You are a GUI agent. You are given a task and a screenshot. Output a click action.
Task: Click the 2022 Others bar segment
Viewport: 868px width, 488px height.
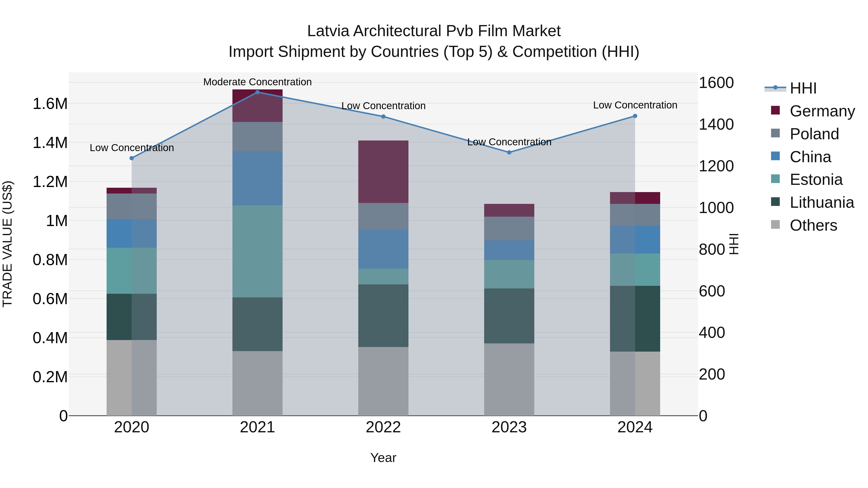click(383, 381)
